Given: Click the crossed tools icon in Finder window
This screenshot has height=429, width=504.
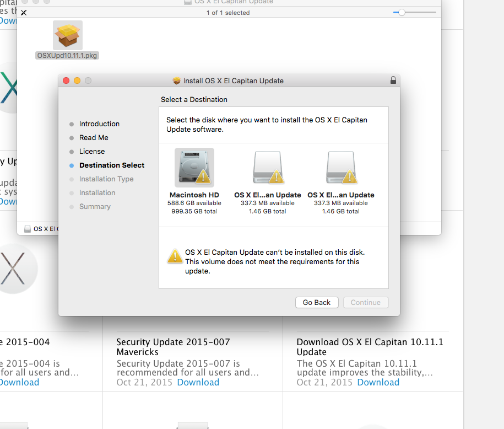Looking at the screenshot, I should pyautogui.click(x=24, y=13).
